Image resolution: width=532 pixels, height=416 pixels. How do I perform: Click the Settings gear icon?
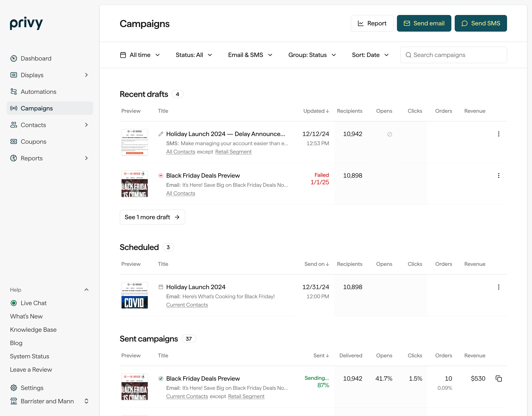point(14,388)
